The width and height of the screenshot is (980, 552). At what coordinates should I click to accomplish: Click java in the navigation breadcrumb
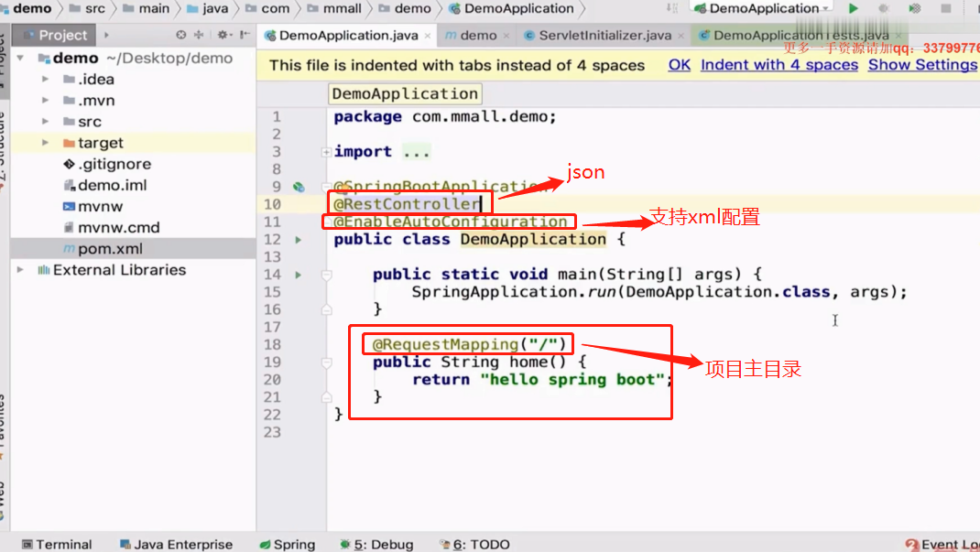point(208,9)
